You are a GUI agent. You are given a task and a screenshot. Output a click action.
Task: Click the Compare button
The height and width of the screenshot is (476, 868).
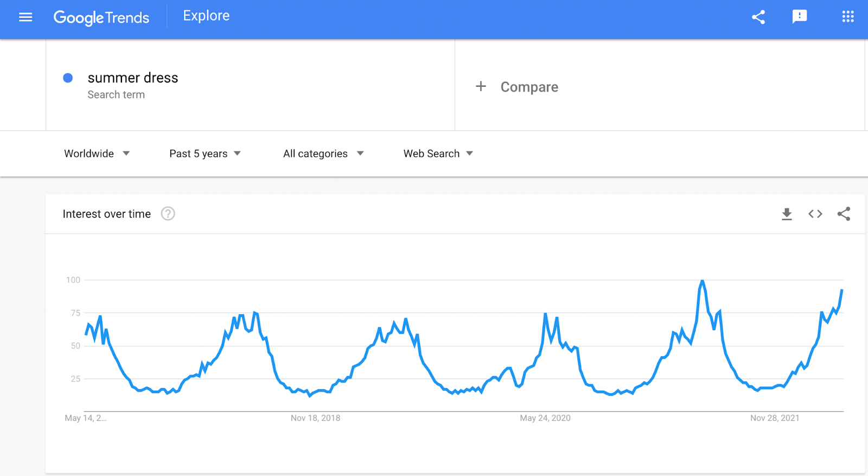(529, 87)
